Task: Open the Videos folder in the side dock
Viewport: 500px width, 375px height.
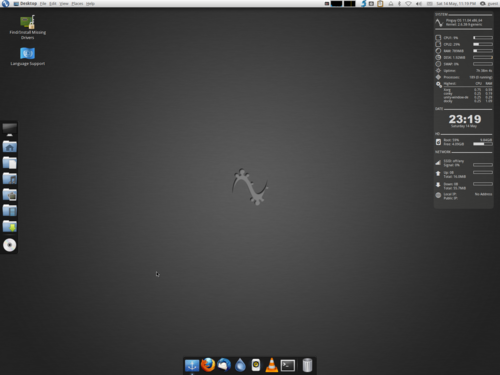Action: [x=10, y=210]
